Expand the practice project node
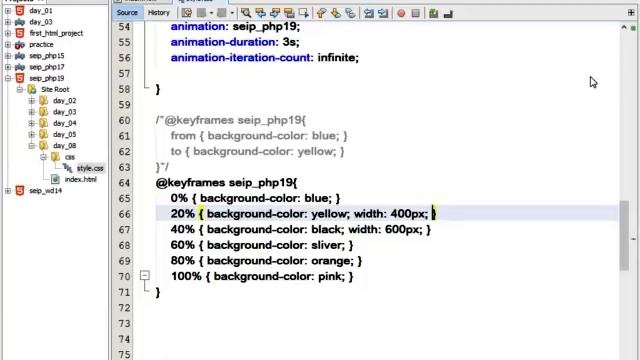Viewport: 640px width, 360px height. coord(8,44)
